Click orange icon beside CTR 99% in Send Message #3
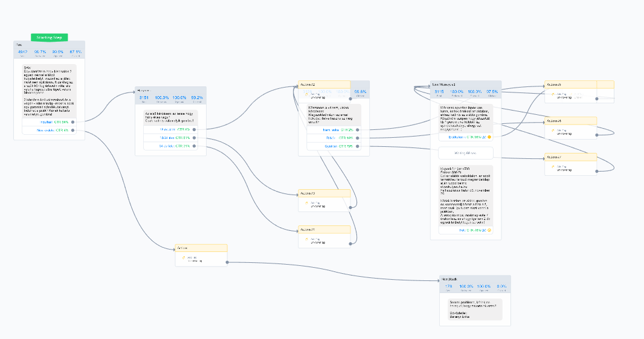Screen dimensions: 644x339 click(489, 137)
